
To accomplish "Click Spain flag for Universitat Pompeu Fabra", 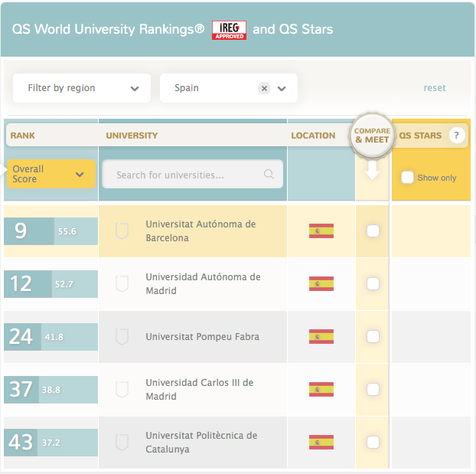I will coord(321,337).
